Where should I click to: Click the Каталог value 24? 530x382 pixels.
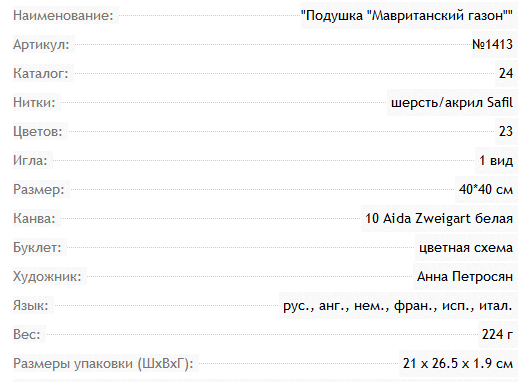(x=506, y=73)
